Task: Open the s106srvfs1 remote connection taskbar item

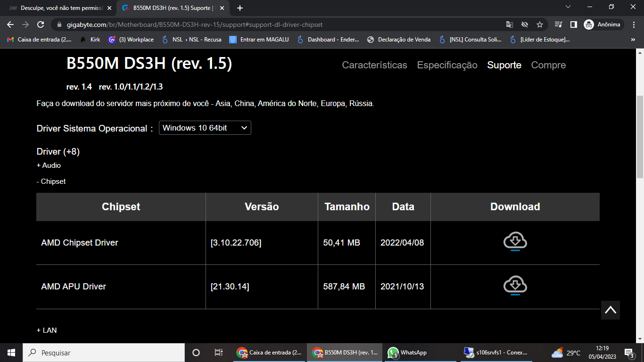Action: 496,353
